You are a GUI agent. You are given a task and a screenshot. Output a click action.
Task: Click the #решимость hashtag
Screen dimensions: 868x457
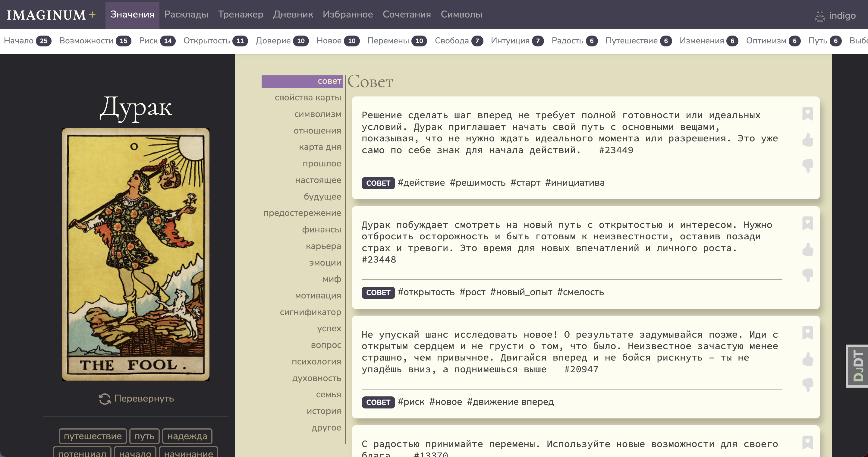477,183
